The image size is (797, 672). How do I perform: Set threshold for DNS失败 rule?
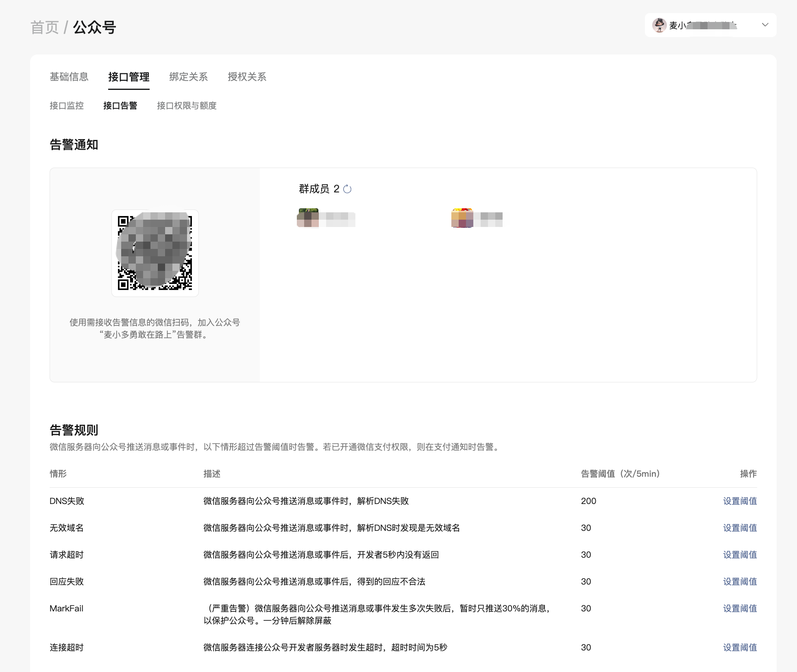[740, 501]
